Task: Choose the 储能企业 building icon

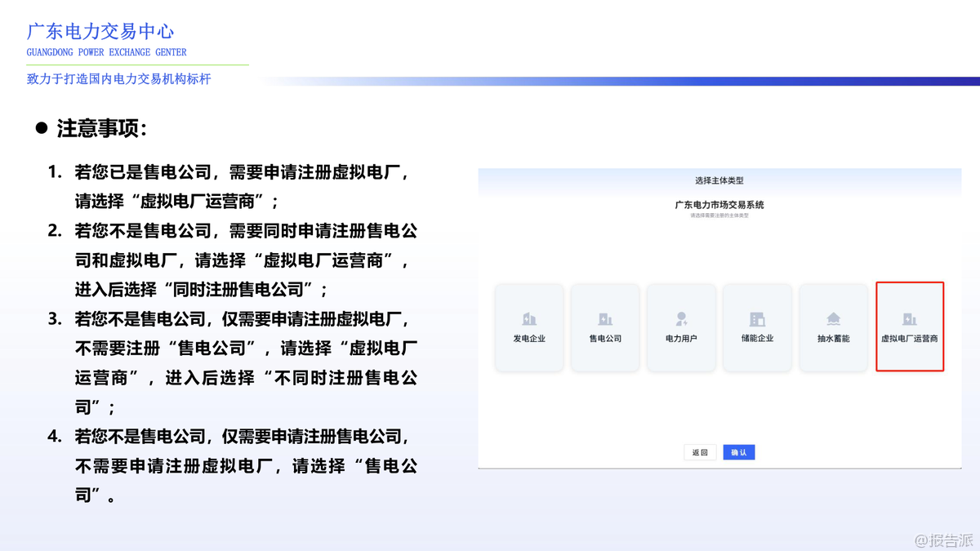Action: [757, 319]
